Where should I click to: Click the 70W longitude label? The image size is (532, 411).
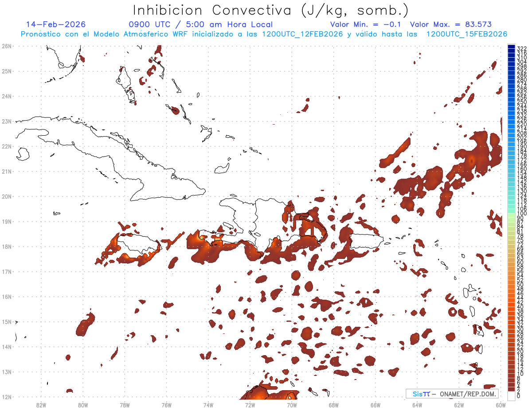point(292,404)
